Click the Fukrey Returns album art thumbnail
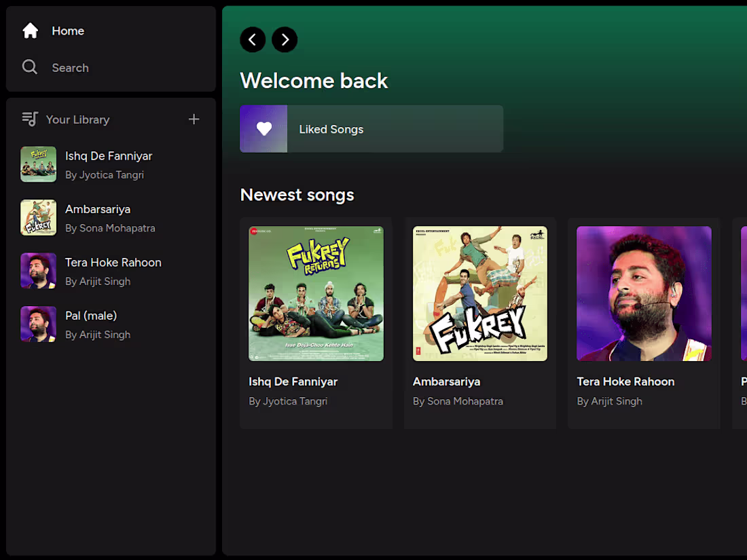The width and height of the screenshot is (747, 560). click(x=316, y=293)
